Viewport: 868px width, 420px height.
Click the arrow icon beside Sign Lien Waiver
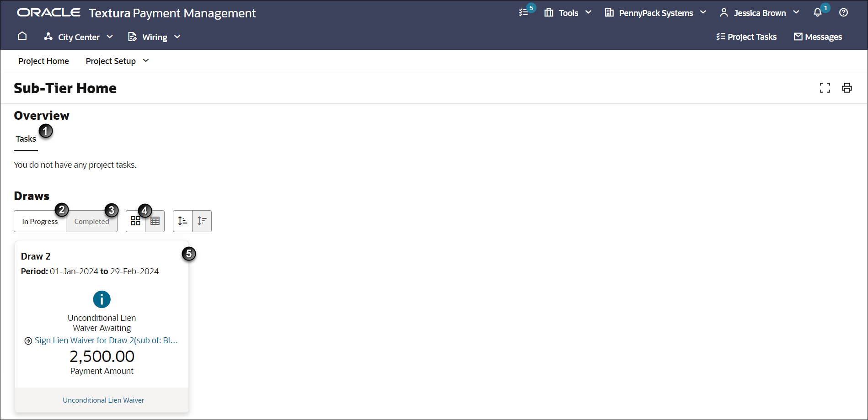pos(28,341)
